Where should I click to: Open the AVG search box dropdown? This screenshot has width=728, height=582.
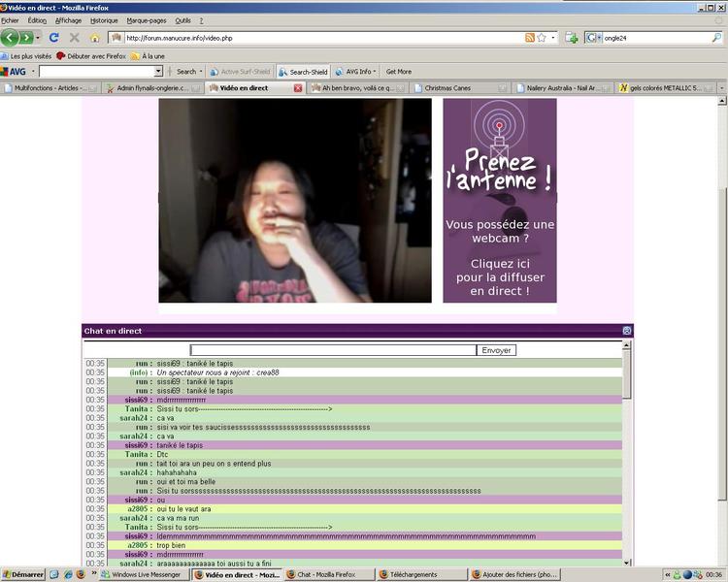[x=159, y=71]
